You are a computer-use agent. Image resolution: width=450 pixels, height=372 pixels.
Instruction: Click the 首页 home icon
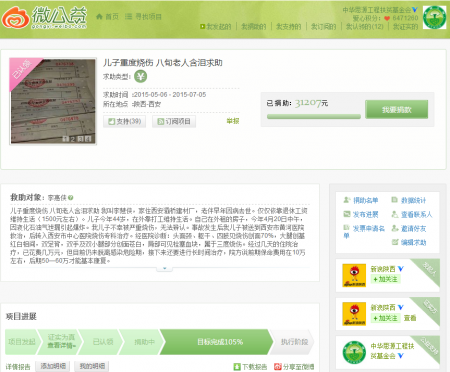pyautogui.click(x=99, y=16)
